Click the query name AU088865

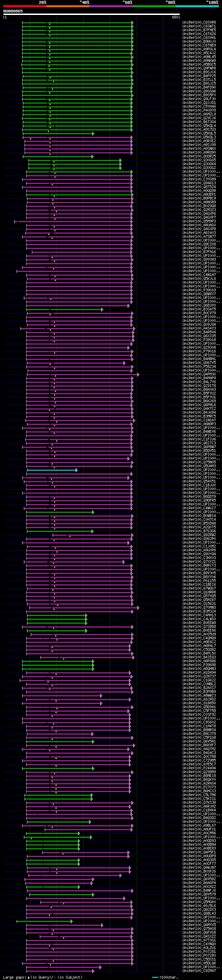coord(13,11)
